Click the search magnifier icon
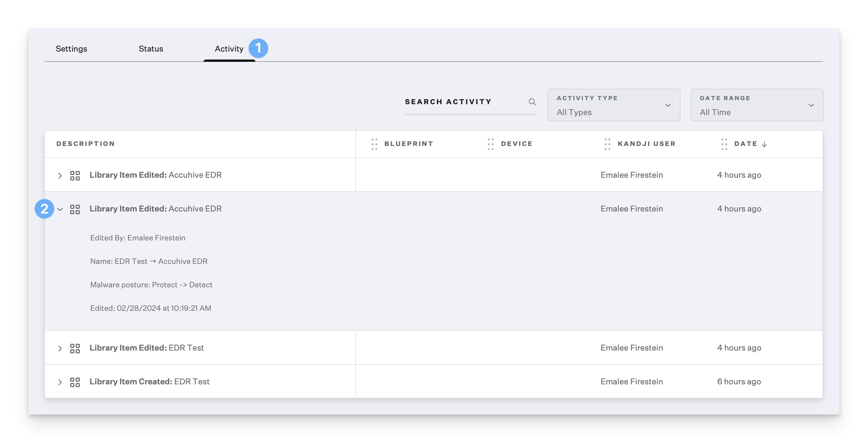The width and height of the screenshot is (868, 443). coord(532,102)
